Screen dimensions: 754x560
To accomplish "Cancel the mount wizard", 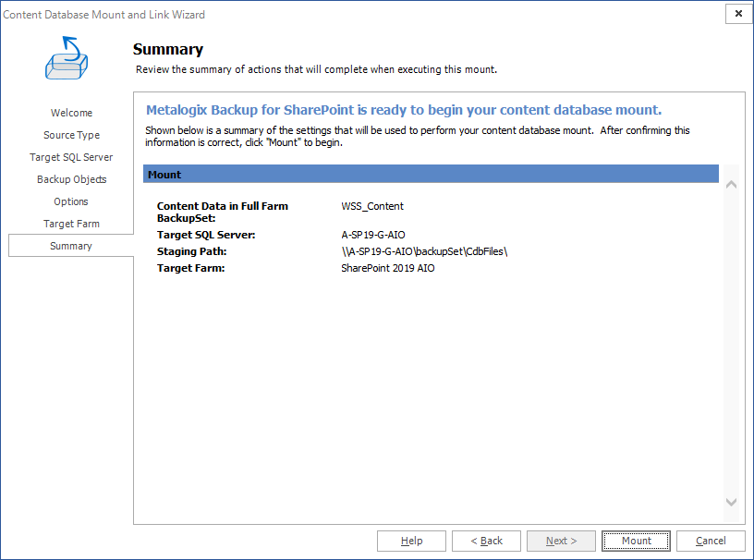I will pos(711,541).
